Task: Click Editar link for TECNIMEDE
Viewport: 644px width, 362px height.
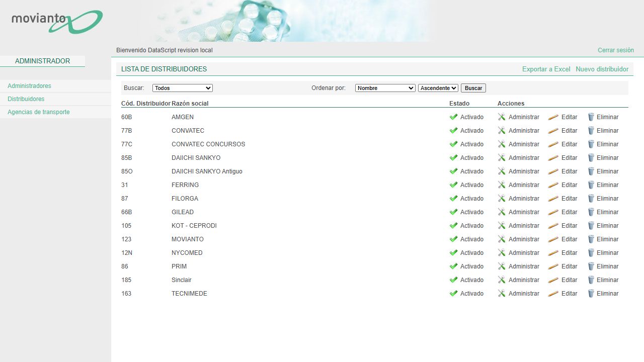Action: (x=570, y=294)
